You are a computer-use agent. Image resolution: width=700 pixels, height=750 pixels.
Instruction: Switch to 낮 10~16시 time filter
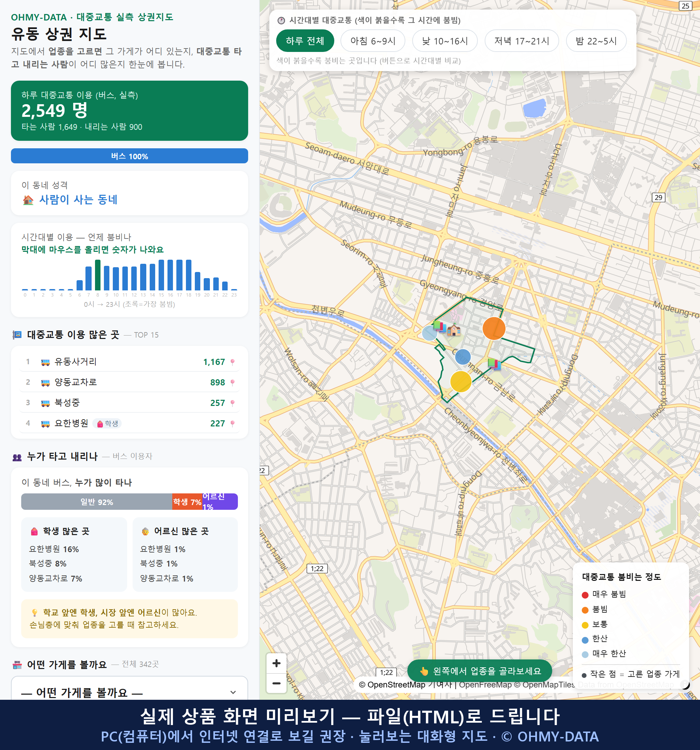tap(445, 41)
